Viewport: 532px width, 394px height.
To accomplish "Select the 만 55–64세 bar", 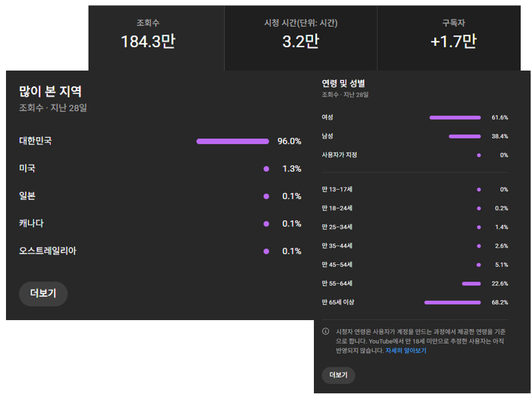I will point(471,284).
